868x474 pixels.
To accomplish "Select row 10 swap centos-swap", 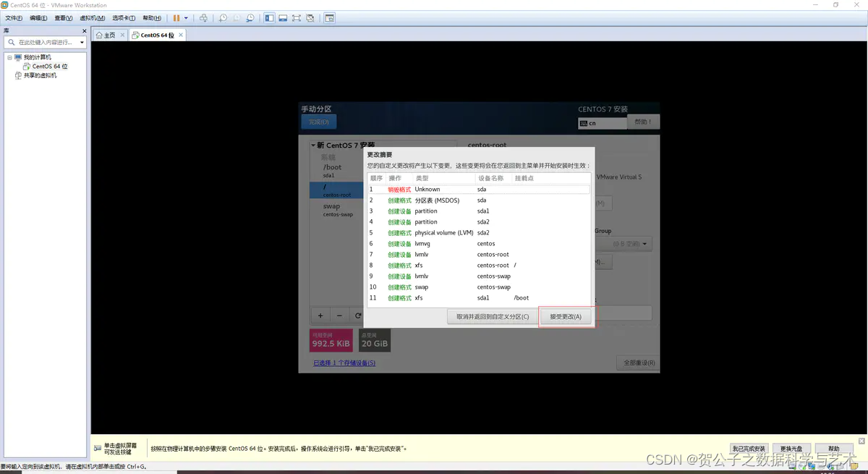I will 479,287.
